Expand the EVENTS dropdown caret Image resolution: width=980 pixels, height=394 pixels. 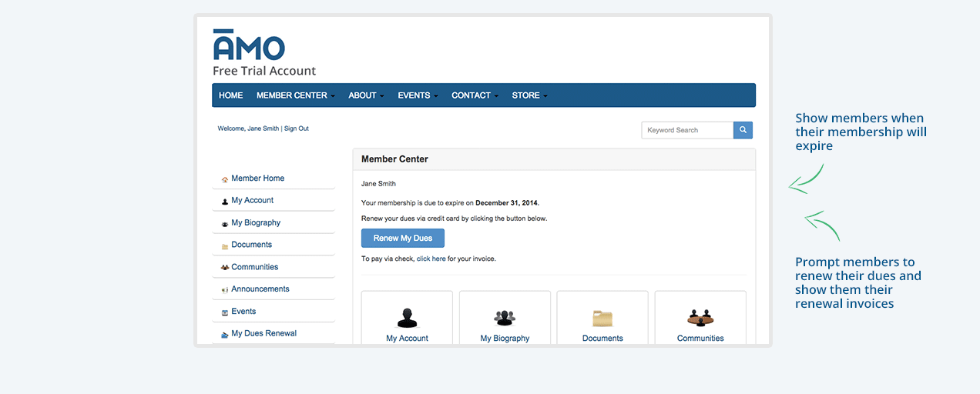(436, 96)
